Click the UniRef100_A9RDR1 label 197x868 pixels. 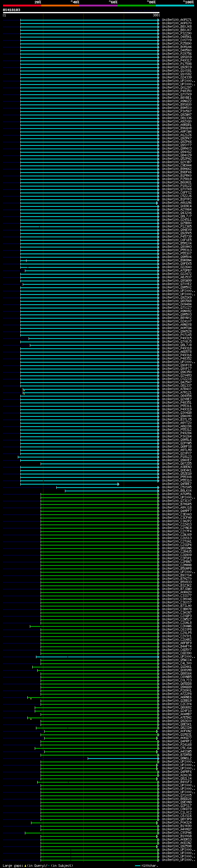point(176,125)
